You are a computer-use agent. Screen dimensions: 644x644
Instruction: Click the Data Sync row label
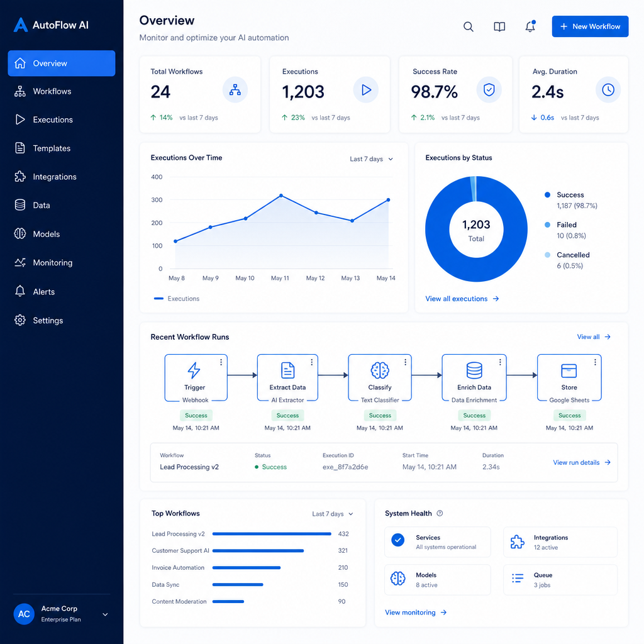coord(165,584)
